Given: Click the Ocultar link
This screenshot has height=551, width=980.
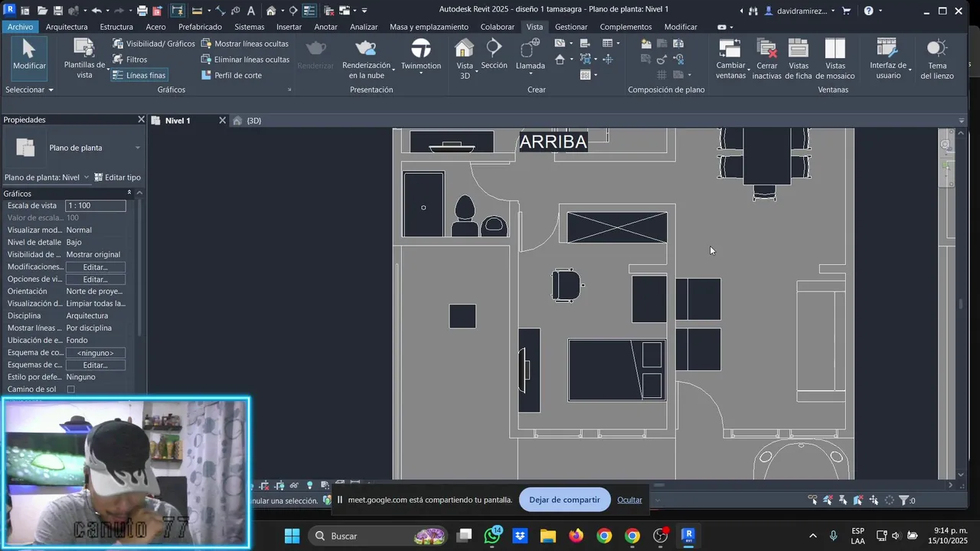Looking at the screenshot, I should point(629,500).
